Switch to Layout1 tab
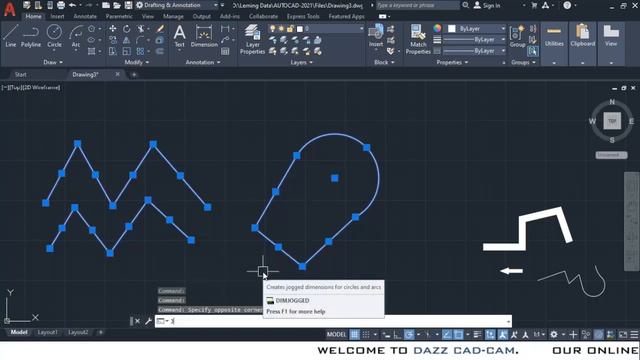Viewport: 640px width, 360px height. click(47, 332)
